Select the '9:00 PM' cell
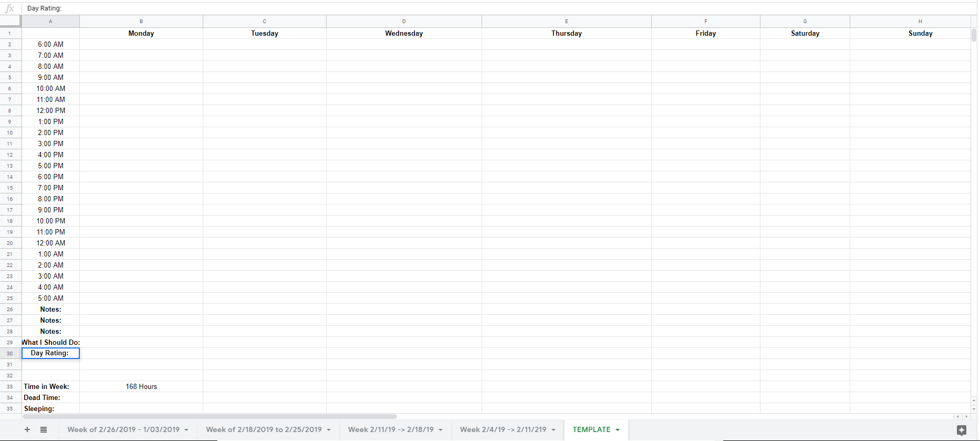This screenshot has width=980, height=441. coord(50,210)
